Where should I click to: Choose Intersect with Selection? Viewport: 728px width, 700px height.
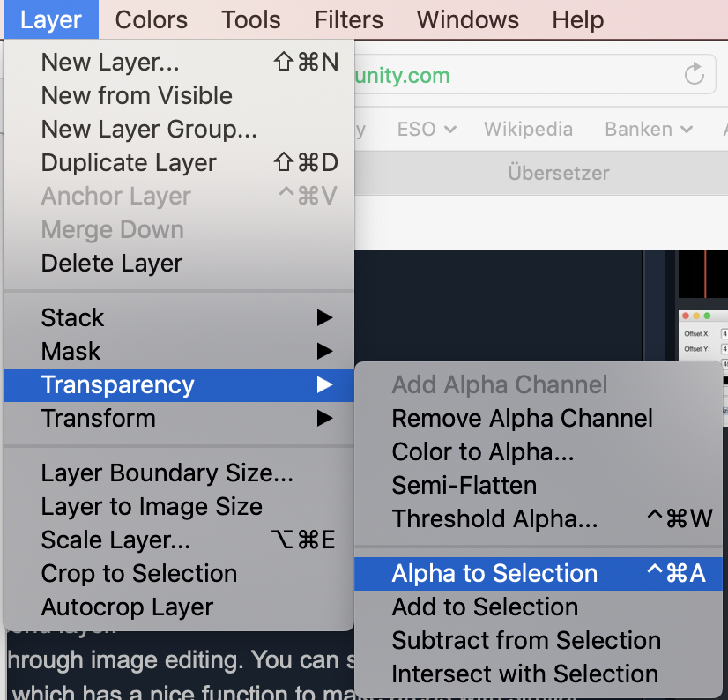pos(525,674)
